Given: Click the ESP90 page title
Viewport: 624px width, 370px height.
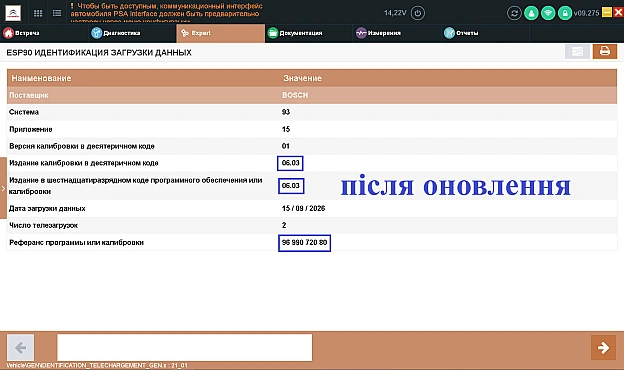Looking at the screenshot, I should tap(99, 53).
